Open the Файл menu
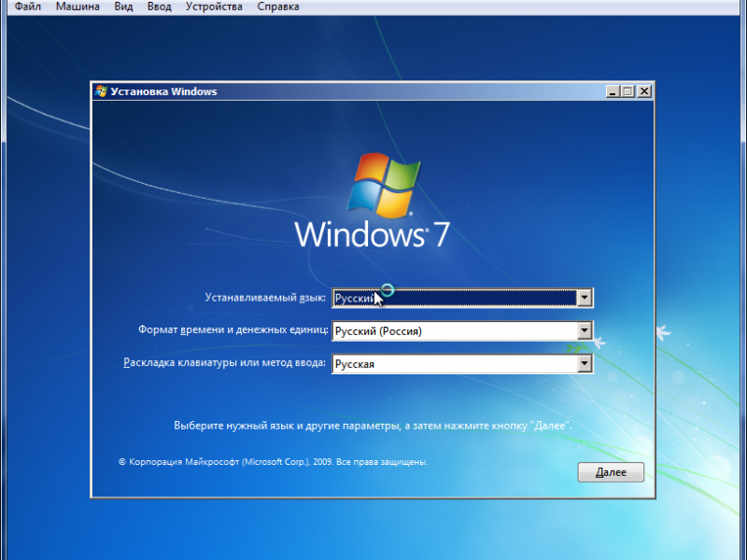This screenshot has width=747, height=560. point(28,7)
